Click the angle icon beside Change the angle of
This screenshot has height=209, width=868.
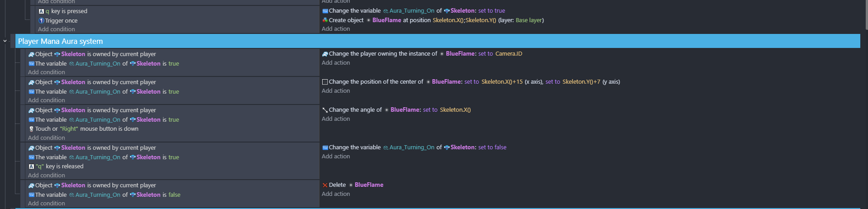click(324, 110)
